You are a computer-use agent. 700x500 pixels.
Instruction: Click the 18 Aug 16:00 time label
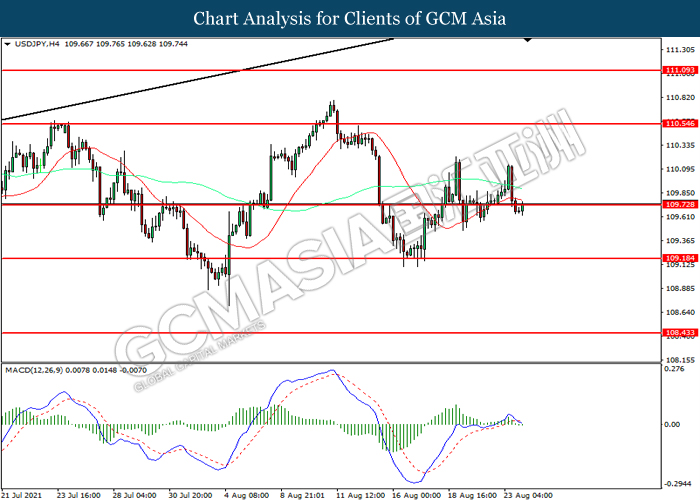pyautogui.click(x=472, y=495)
